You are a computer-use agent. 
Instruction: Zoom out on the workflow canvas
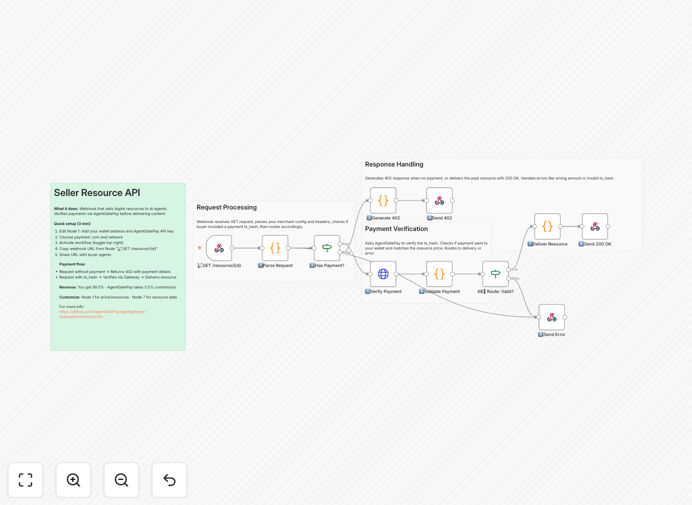tap(121, 480)
